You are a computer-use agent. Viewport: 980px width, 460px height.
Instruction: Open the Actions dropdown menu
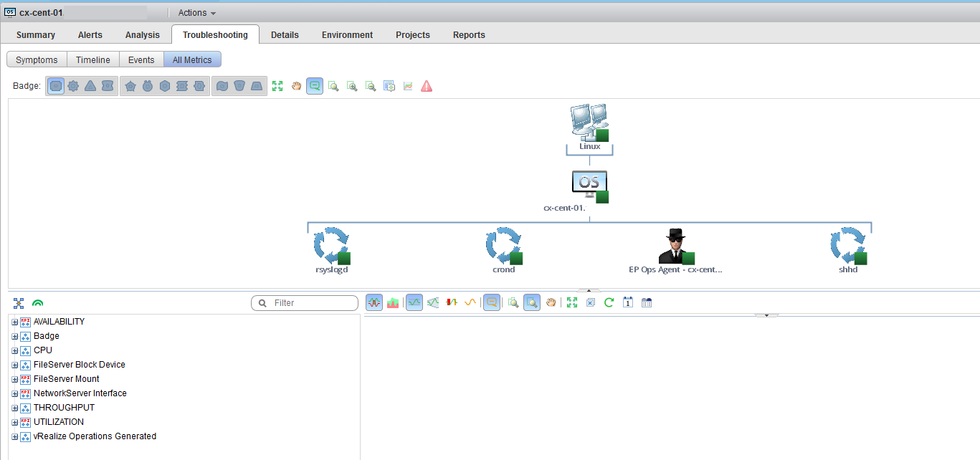[x=196, y=13]
